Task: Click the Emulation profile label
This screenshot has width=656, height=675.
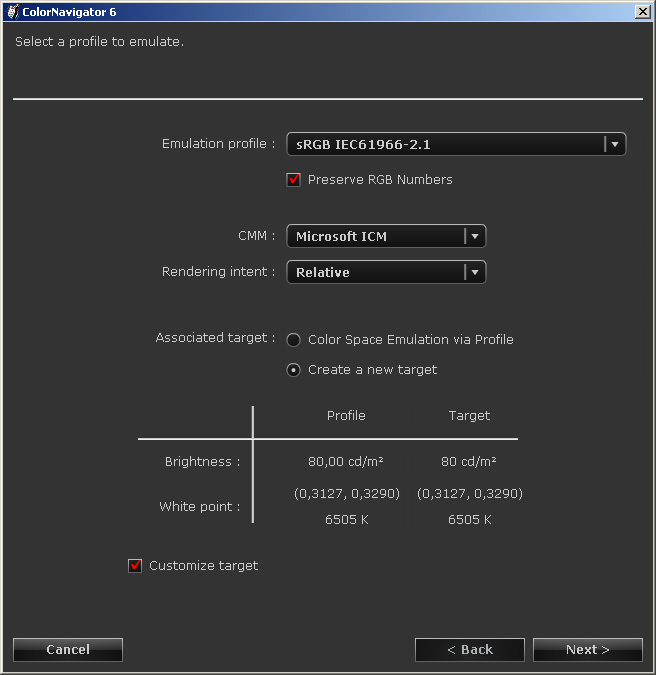Action: tap(218, 144)
